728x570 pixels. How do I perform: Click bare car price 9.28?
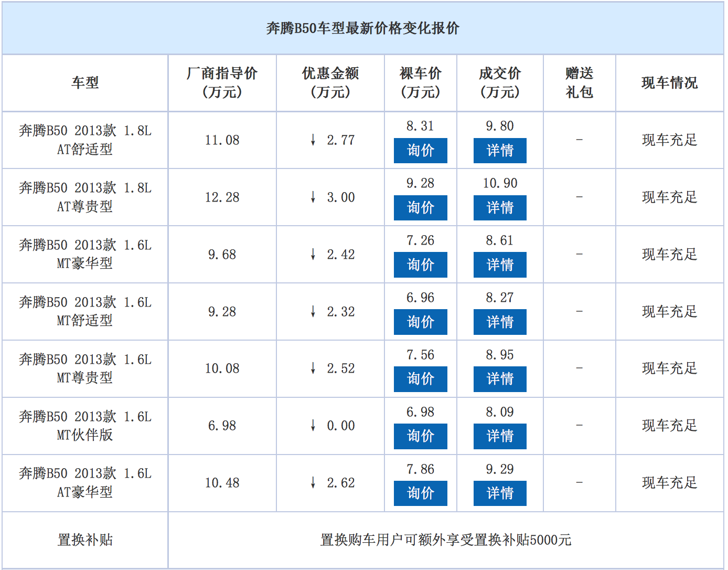pyautogui.click(x=420, y=183)
